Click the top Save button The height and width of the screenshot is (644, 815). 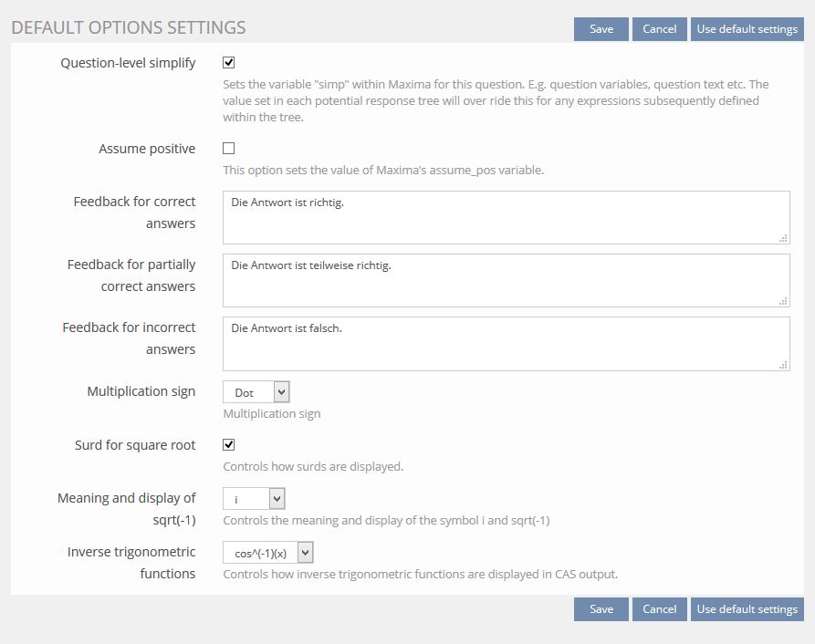pos(601,29)
